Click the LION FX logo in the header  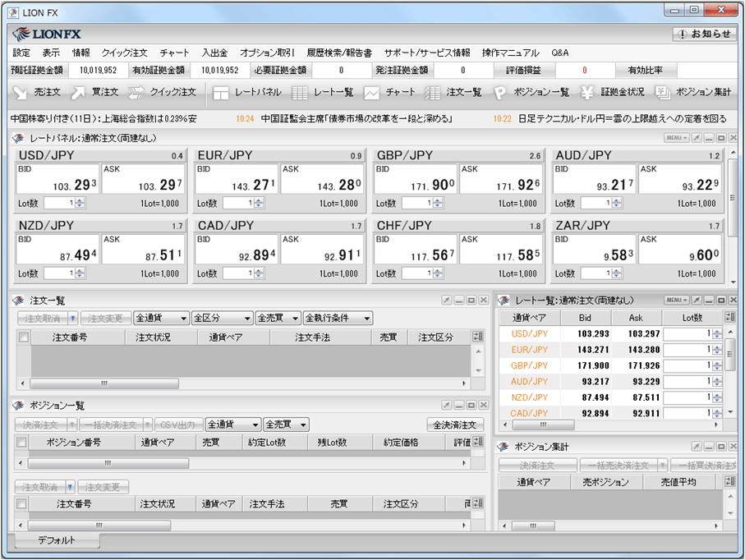pyautogui.click(x=47, y=34)
